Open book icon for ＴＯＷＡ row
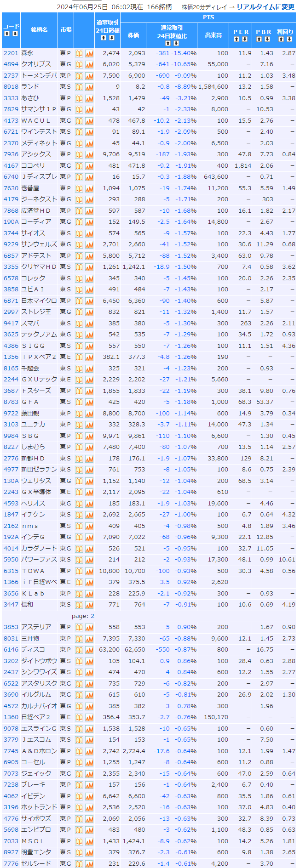Image resolution: width=300 pixels, height=868 pixels. point(79,571)
